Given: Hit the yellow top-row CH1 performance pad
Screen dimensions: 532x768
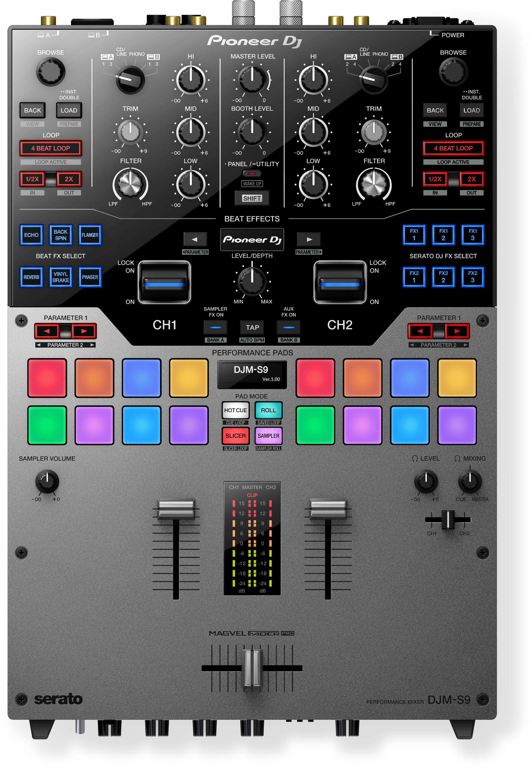Looking at the screenshot, I should [x=189, y=378].
